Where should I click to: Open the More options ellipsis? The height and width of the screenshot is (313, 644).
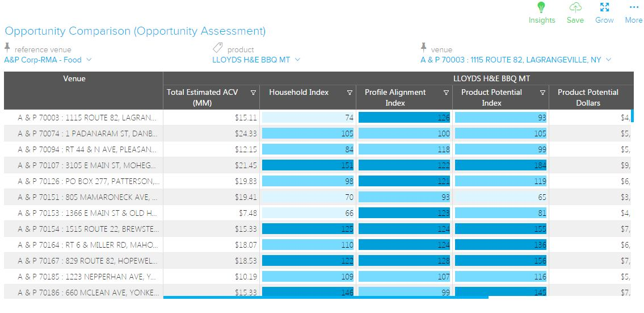click(633, 8)
